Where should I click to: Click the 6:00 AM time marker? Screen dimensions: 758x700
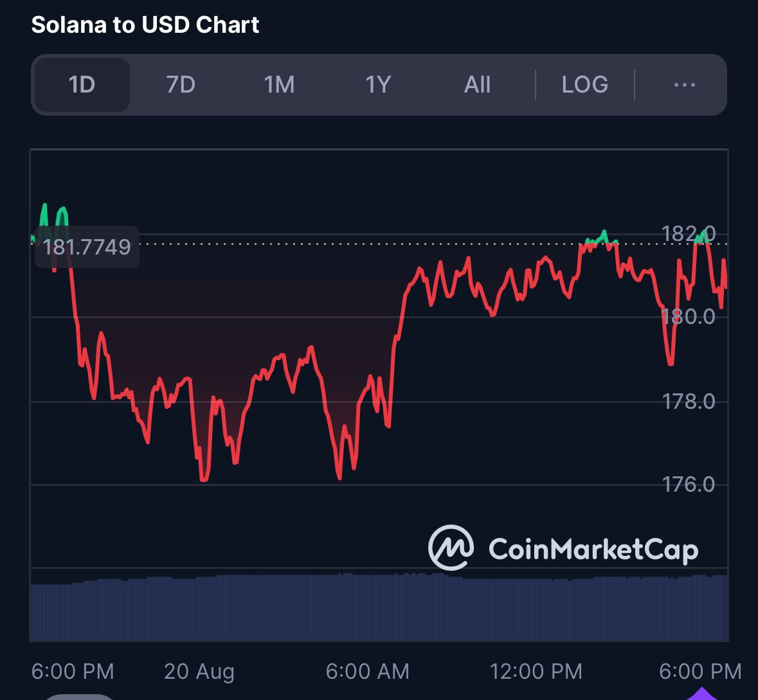pyautogui.click(x=367, y=671)
